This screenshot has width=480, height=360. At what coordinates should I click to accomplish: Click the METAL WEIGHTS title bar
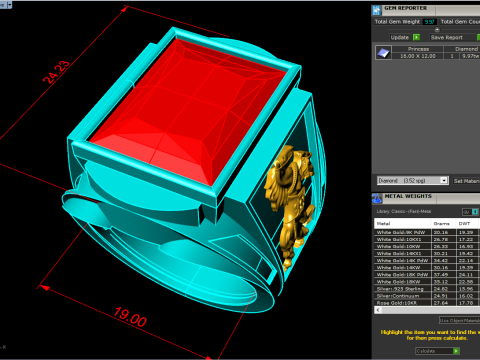430,198
